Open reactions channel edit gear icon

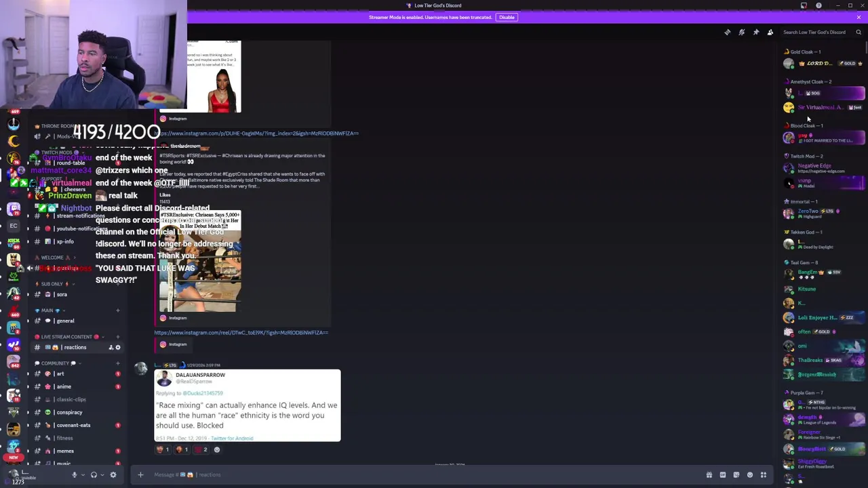coord(117,347)
